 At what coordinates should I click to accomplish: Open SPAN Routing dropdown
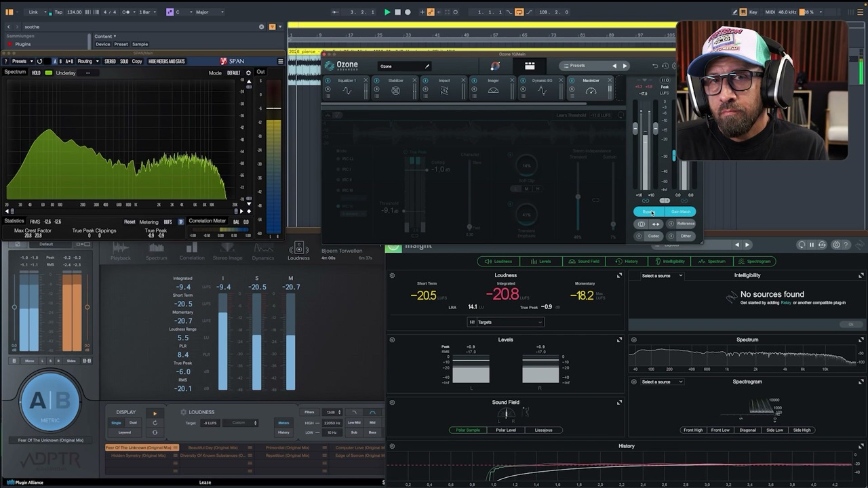[88, 61]
